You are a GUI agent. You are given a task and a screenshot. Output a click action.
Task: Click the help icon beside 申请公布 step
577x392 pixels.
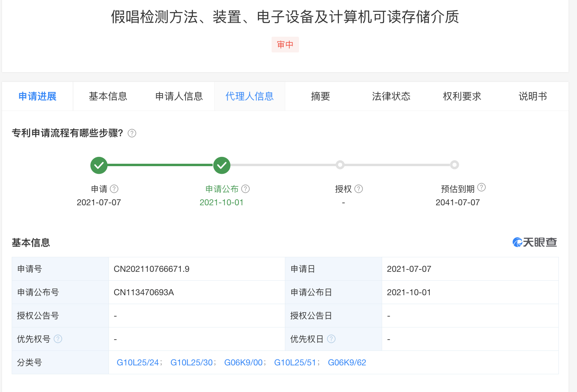pos(245,189)
